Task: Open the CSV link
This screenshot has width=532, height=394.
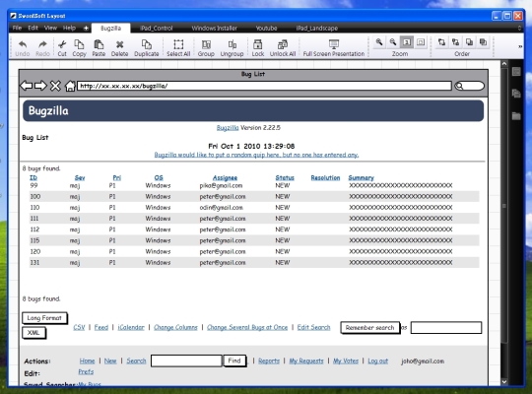Action: click(79, 327)
